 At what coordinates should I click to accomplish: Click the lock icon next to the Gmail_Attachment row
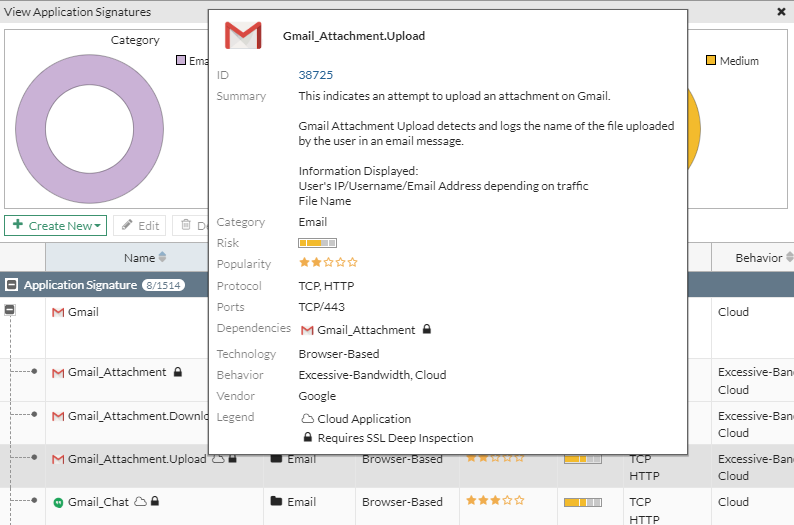(x=178, y=372)
